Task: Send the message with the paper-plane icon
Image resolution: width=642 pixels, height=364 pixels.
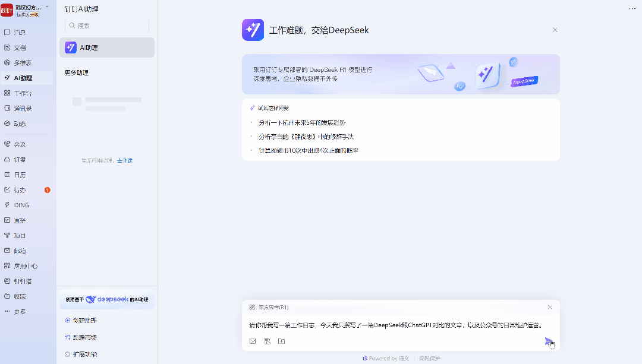Action: point(548,341)
